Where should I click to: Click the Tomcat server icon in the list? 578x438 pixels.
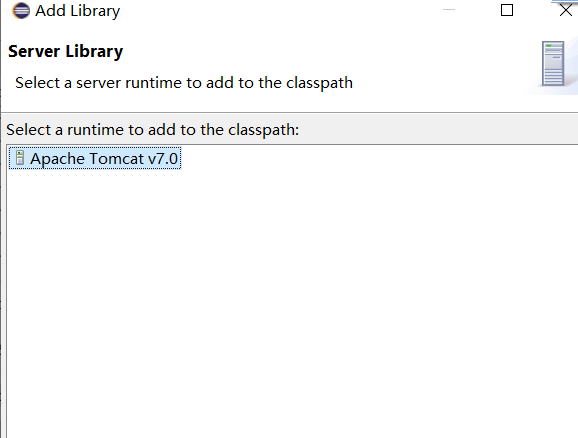coord(20,158)
